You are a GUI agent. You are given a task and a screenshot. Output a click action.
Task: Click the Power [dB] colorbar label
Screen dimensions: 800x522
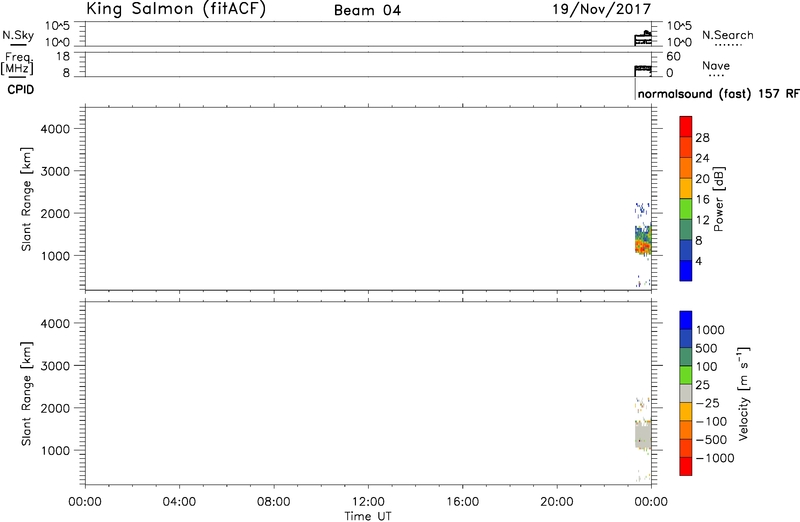719,199
